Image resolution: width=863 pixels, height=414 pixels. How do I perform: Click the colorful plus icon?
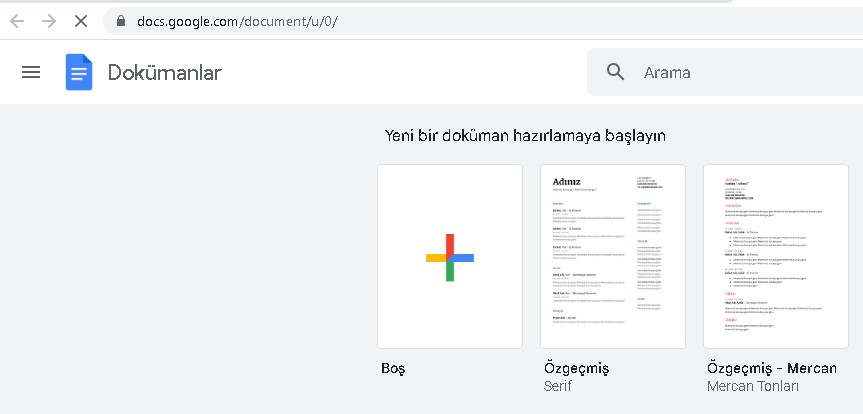[449, 257]
